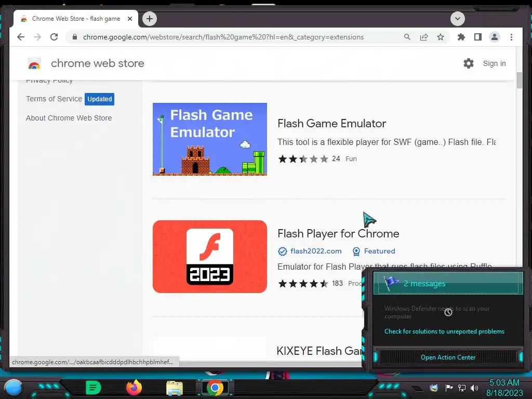Open the web store settings gear
The width and height of the screenshot is (532, 399).
[468, 63]
